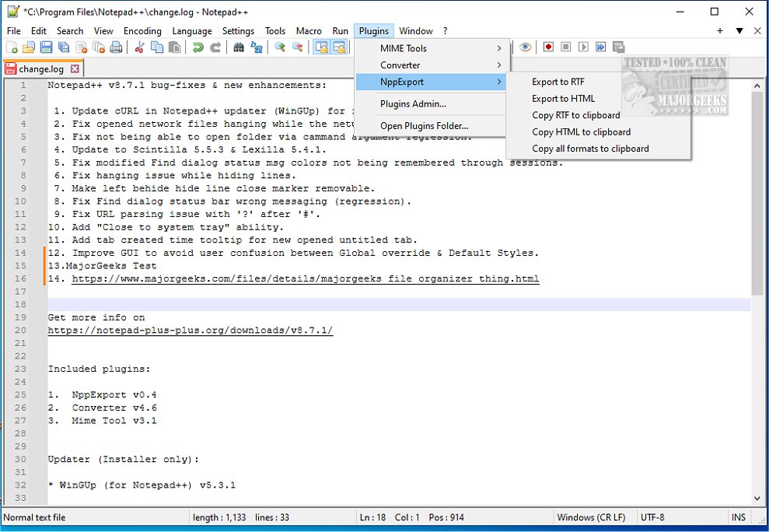
Task: Choose Plugins Admin... from menu
Action: (x=413, y=103)
